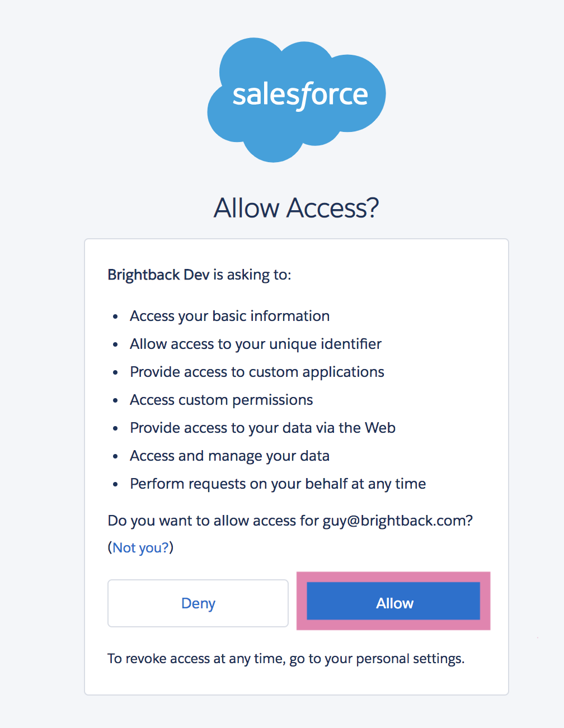
Task: Click bullet dot before "Access your basic information"
Action: click(115, 316)
